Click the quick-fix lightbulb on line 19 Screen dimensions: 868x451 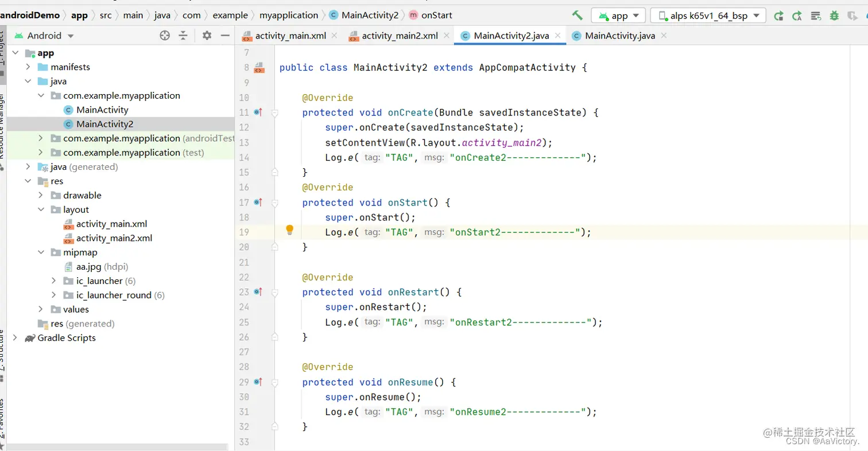click(x=290, y=230)
